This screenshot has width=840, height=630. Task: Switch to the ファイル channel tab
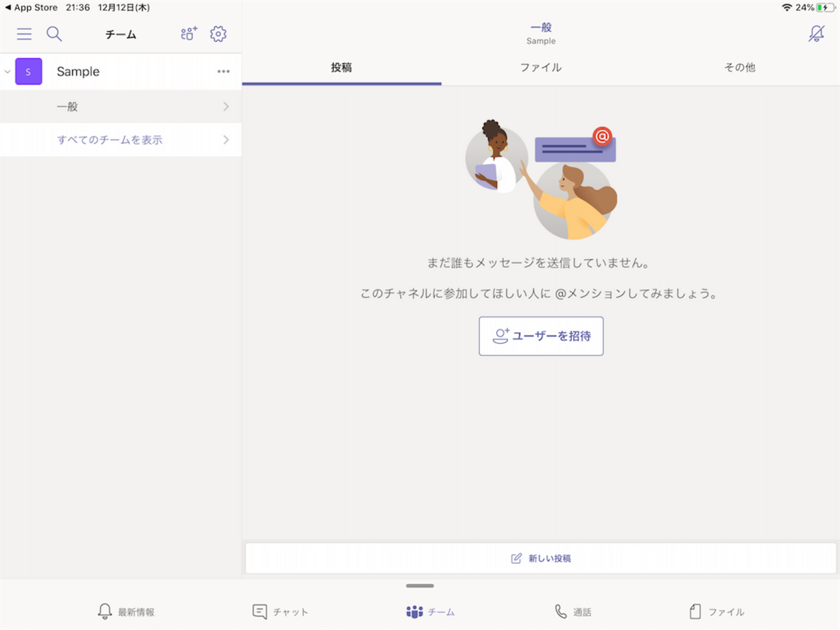[541, 68]
